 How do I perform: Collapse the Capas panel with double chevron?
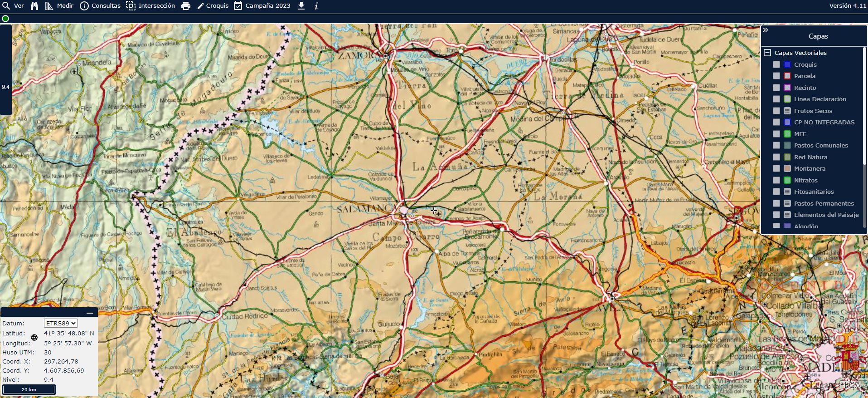766,30
